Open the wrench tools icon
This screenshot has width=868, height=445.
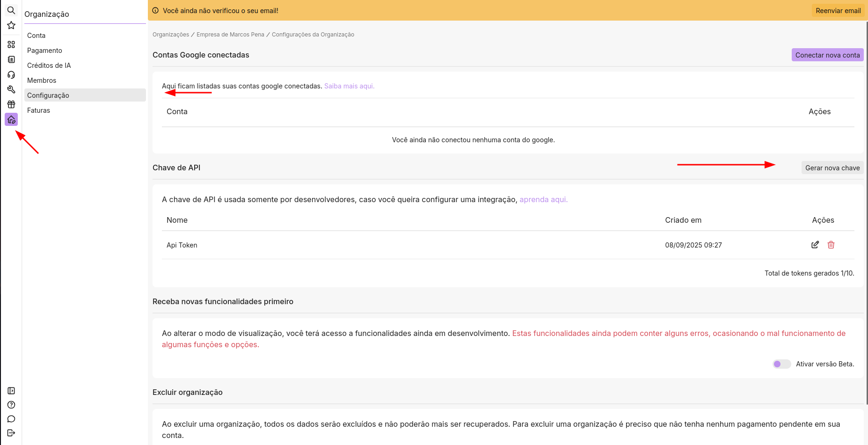coord(11,89)
